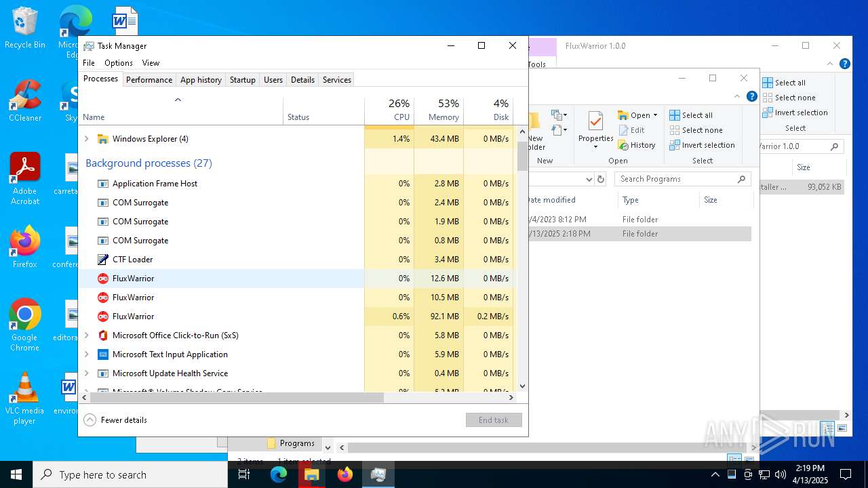
Task: Click Edit in the Open ribbon group
Action: (x=631, y=130)
